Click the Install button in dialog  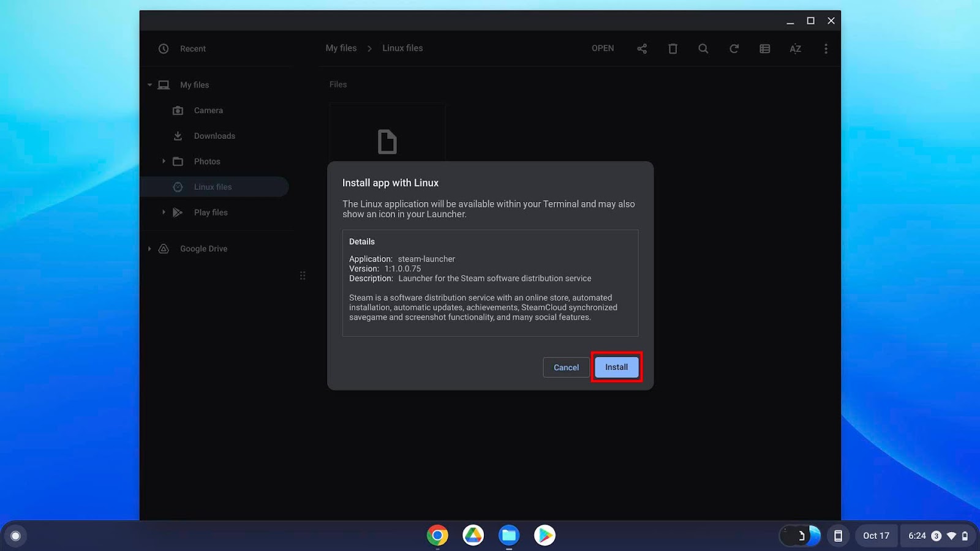(616, 367)
